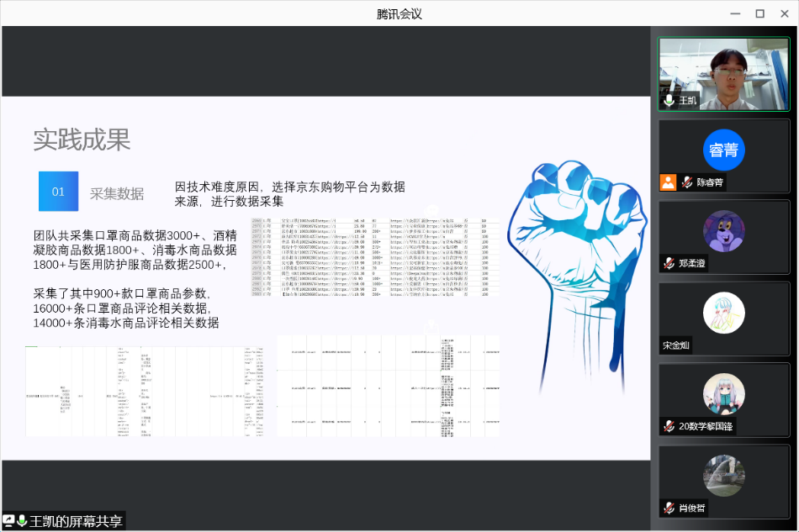This screenshot has width=799, height=532.
Task: Click the 腾讯会议 window title
Action: coord(399,13)
